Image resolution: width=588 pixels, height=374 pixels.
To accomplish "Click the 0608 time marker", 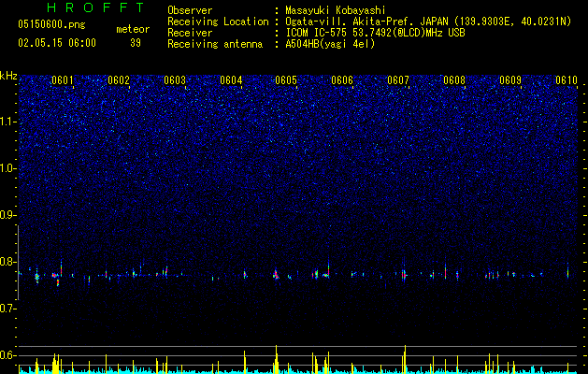I will pos(454,80).
